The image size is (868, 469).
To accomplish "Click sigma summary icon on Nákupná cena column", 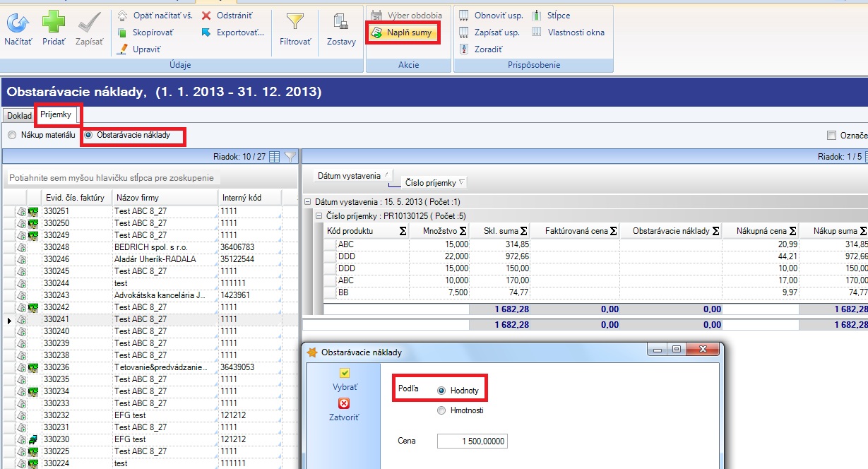I will (792, 230).
